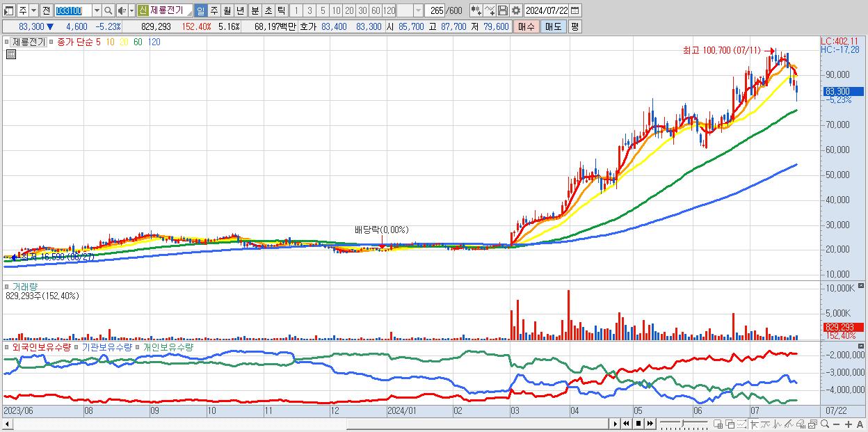Toggle the 종가 단순 moving average checkbox
This screenshot has height=432, width=868.
click(x=51, y=42)
